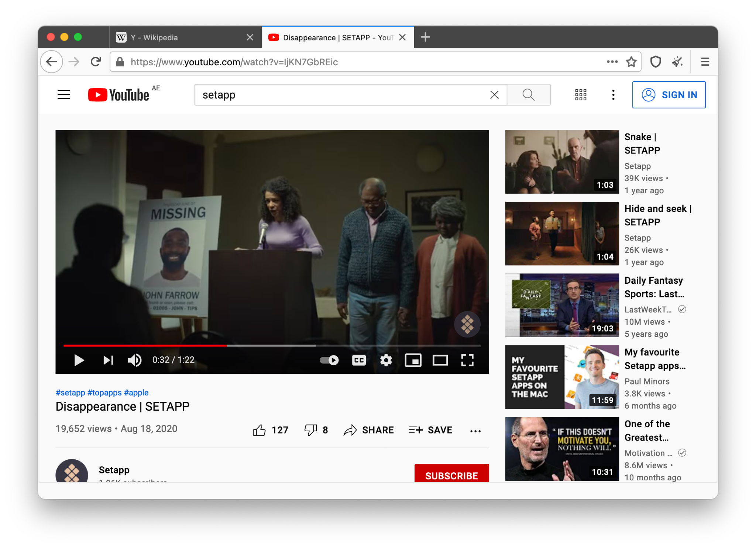
Task: Click the SIGN IN button
Action: coord(668,94)
